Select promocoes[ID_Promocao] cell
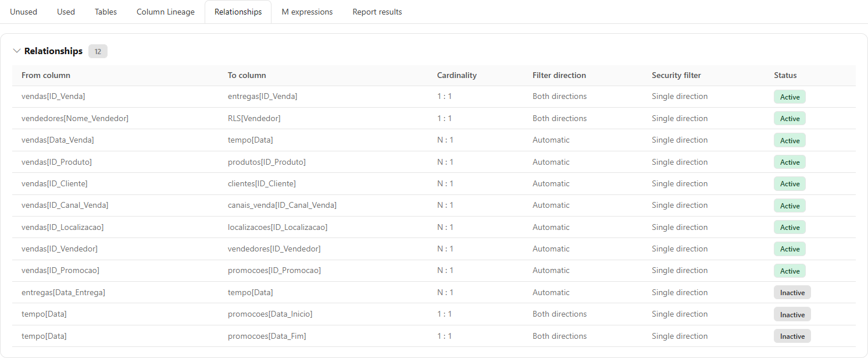 coord(274,270)
